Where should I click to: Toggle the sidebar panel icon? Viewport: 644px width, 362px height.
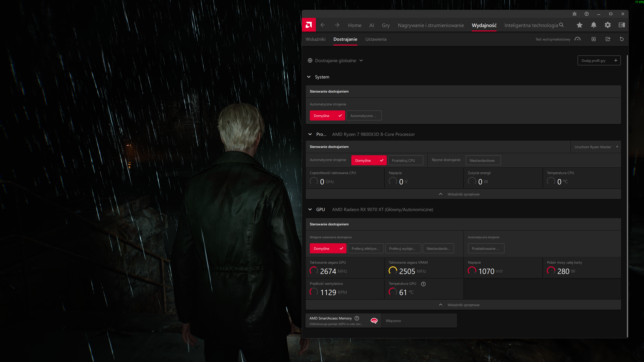tap(622, 25)
